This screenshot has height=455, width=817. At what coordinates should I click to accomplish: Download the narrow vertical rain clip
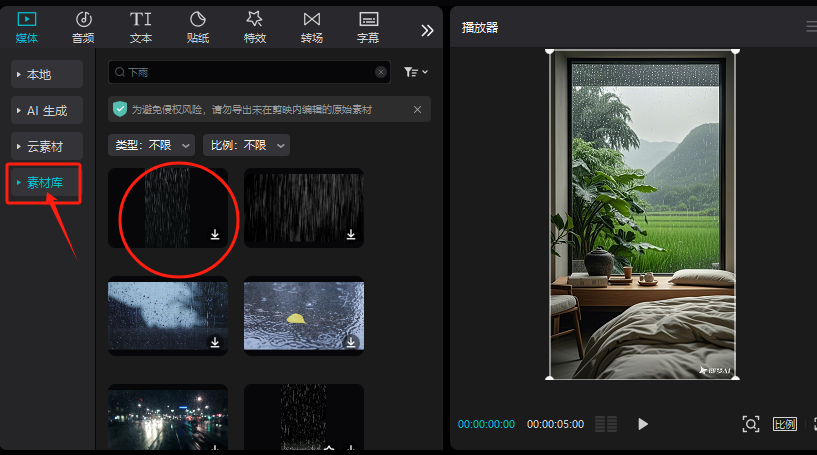pyautogui.click(x=215, y=235)
